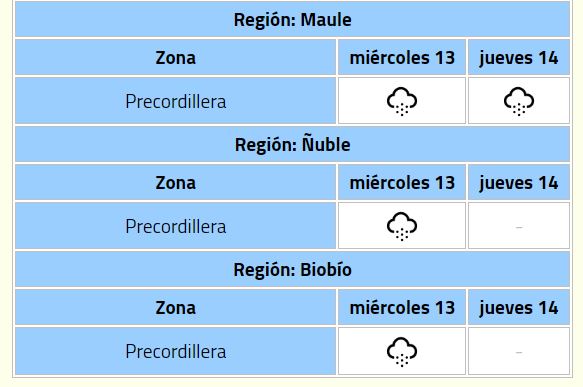Click miércoles 13 header in Biobío table

[x=402, y=308]
